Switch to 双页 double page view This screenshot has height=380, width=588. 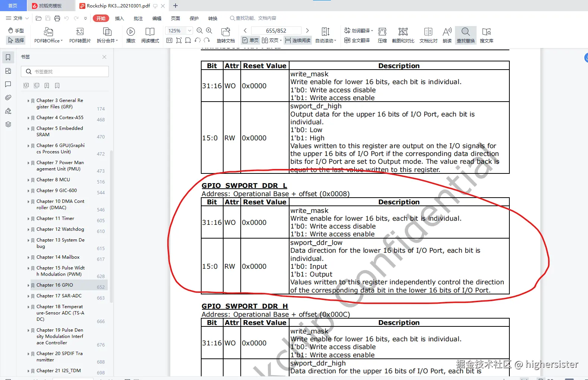272,40
